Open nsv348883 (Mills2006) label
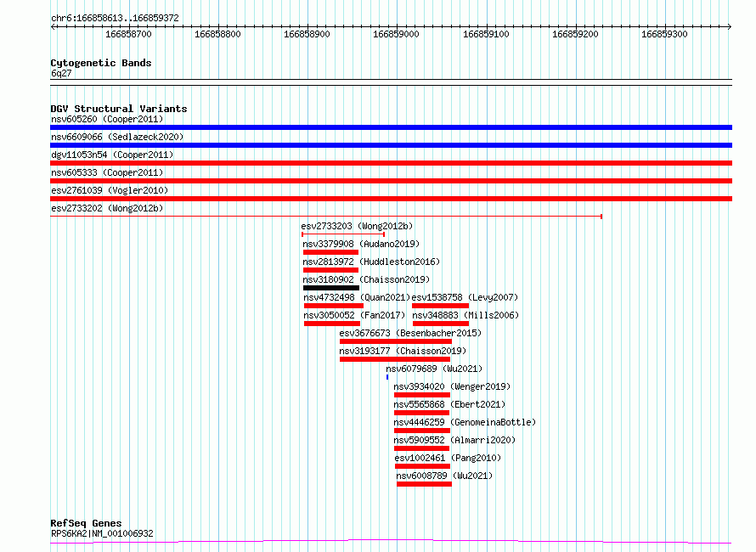This screenshot has height=552, width=756. pyautogui.click(x=465, y=315)
